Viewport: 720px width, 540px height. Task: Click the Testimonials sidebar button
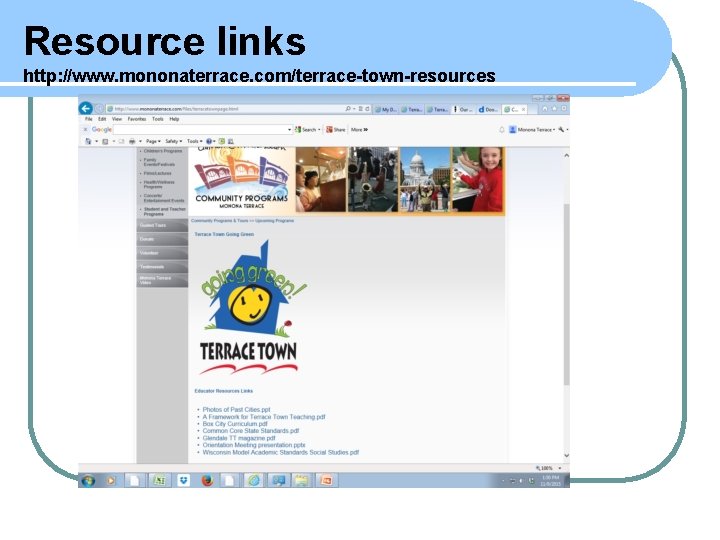[162, 267]
